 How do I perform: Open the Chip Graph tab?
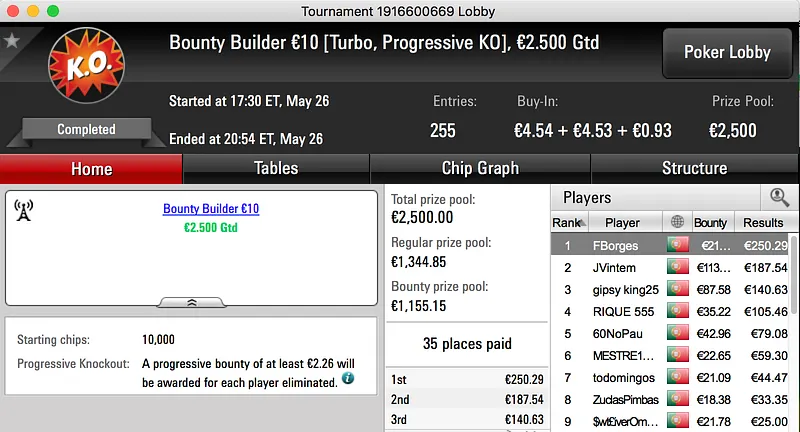point(480,168)
